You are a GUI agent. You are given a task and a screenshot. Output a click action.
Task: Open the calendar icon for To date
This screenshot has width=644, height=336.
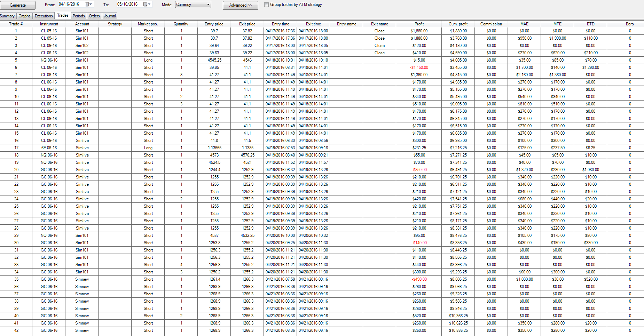click(146, 5)
